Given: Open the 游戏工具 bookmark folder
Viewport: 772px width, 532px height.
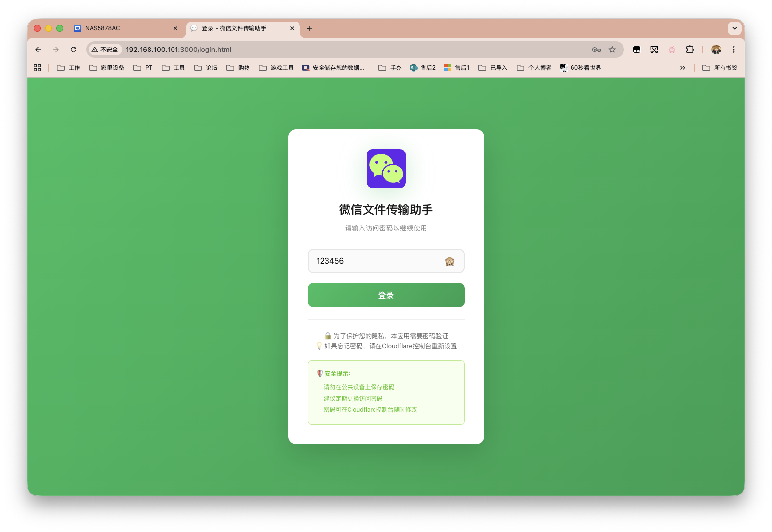Looking at the screenshot, I should 276,68.
